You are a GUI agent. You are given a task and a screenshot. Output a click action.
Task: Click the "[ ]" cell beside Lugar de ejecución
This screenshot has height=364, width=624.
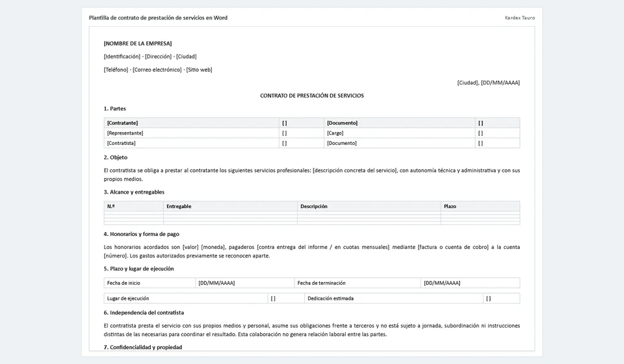point(286,298)
